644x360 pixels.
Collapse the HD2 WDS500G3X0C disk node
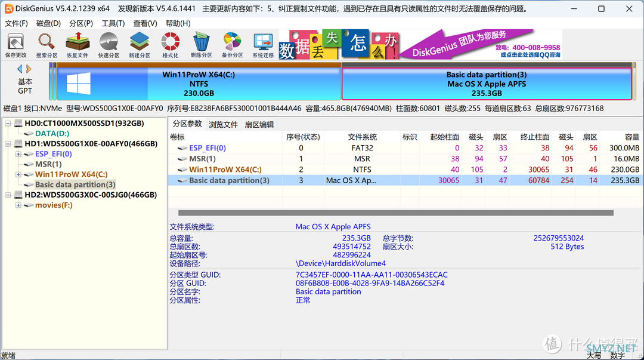click(x=8, y=195)
